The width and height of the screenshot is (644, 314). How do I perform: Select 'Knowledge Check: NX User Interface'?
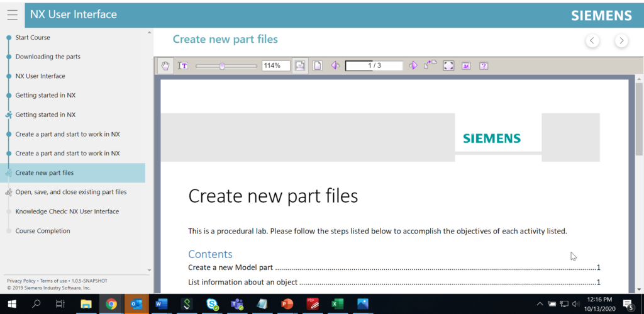pyautogui.click(x=67, y=211)
